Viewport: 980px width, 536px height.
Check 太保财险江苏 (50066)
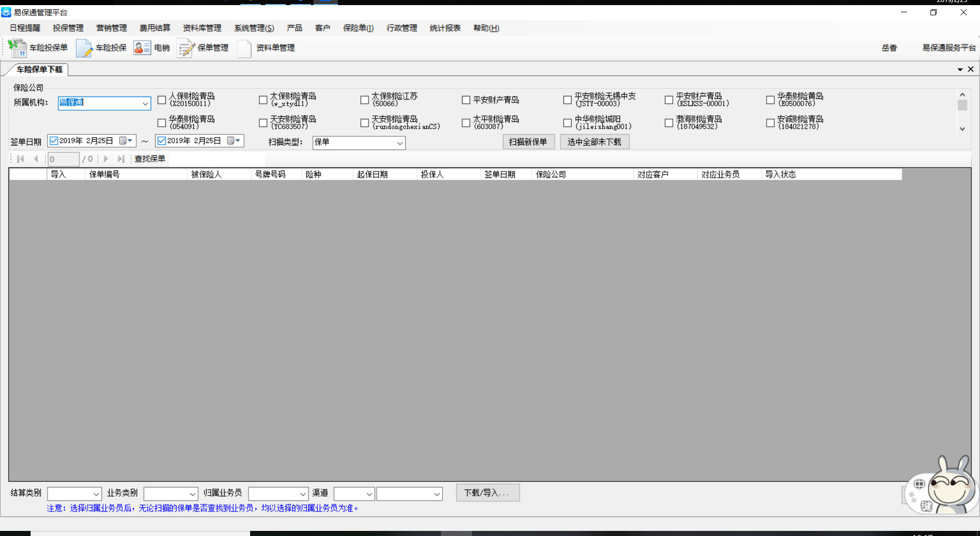(364, 100)
